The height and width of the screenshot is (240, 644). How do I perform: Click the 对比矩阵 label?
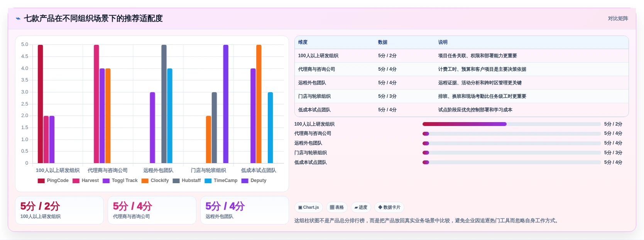pos(618,19)
